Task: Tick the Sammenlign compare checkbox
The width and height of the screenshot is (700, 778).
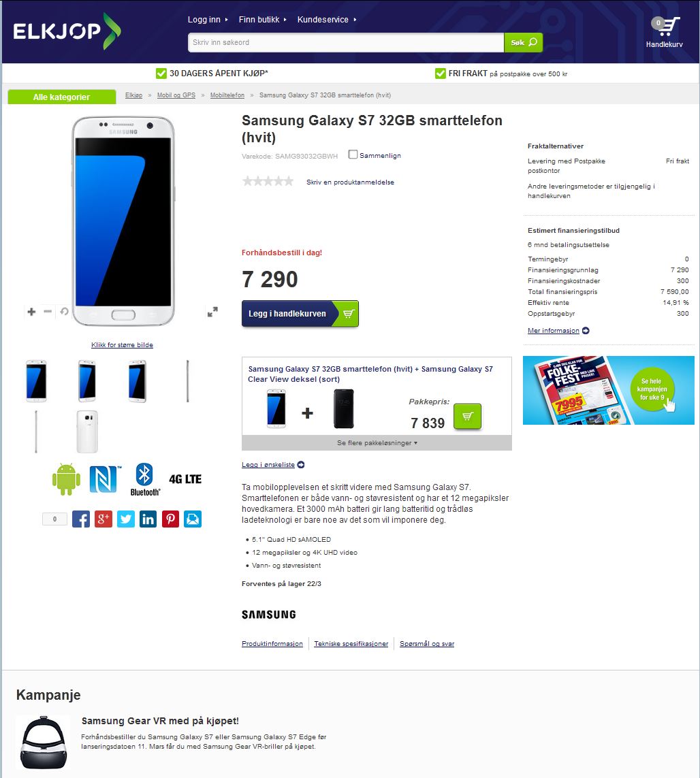Action: pyautogui.click(x=353, y=155)
